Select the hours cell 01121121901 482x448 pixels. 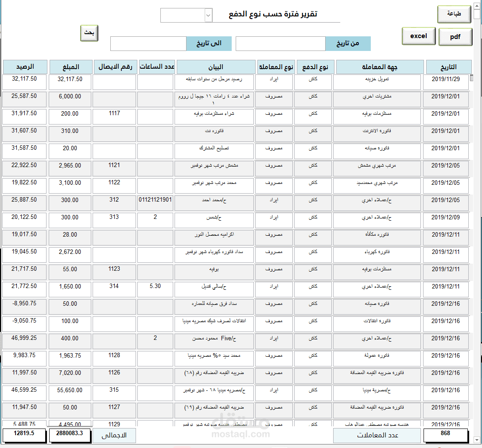click(x=155, y=203)
